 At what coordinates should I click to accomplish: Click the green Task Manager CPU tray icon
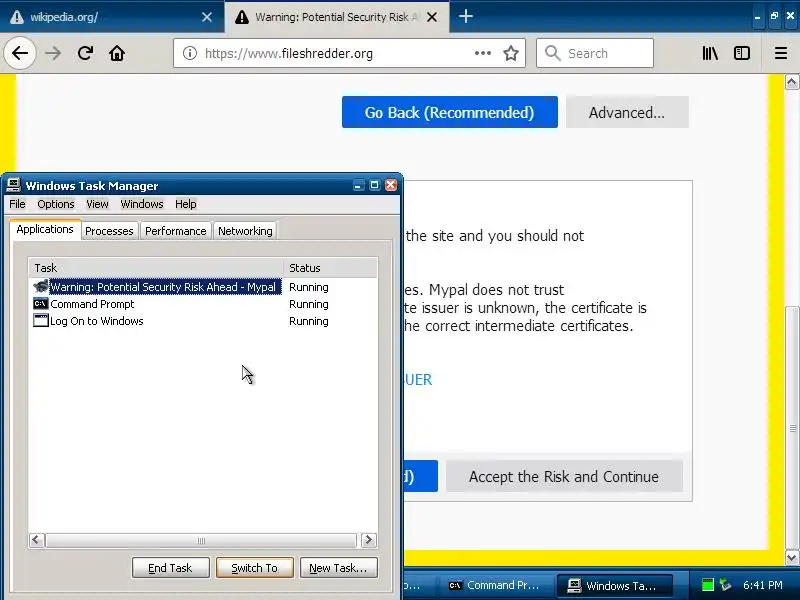click(x=707, y=585)
